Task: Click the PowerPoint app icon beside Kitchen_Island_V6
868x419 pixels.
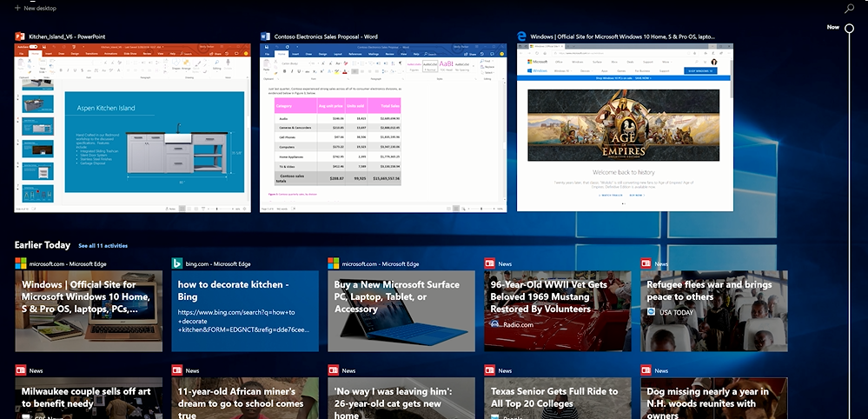Action: (20, 37)
